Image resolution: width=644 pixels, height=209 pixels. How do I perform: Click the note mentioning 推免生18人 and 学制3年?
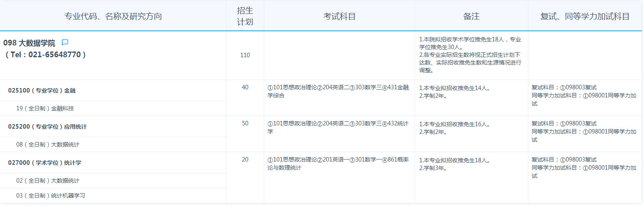(x=454, y=164)
